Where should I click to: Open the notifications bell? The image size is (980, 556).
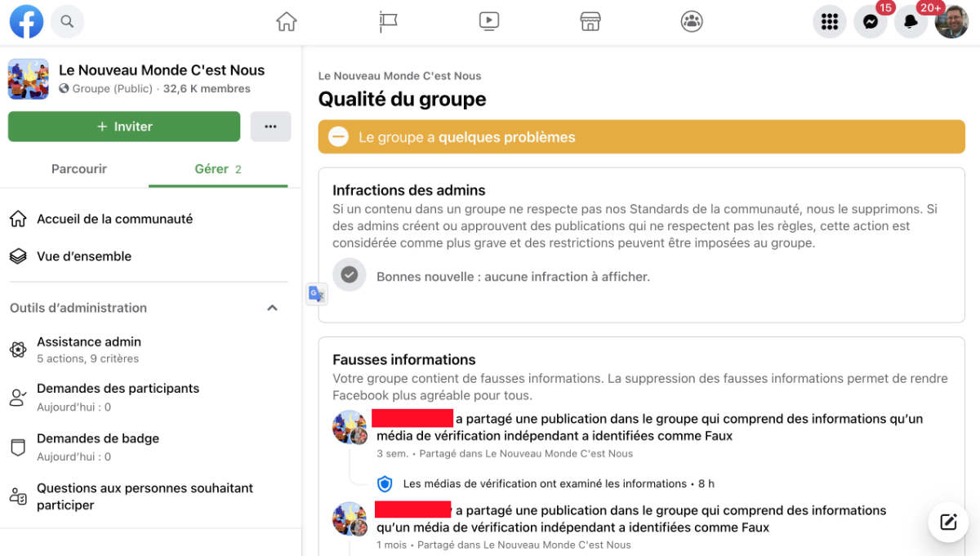911,22
